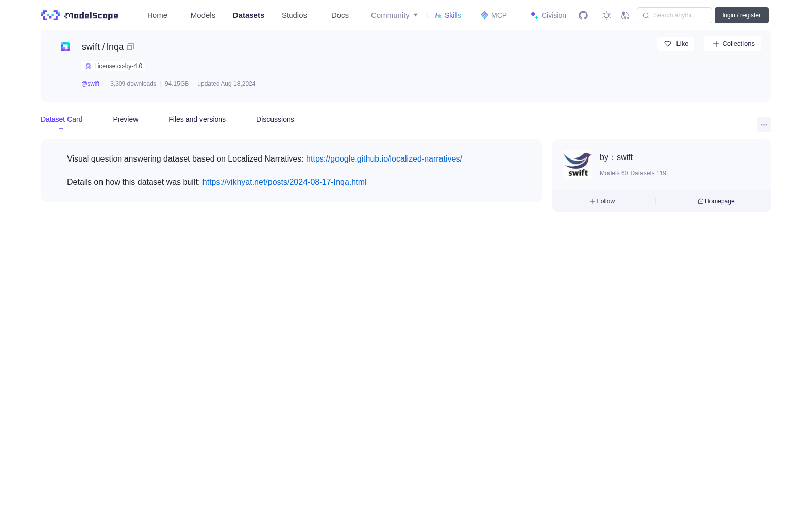
Task: Open the Datasets section
Action: coord(249,15)
